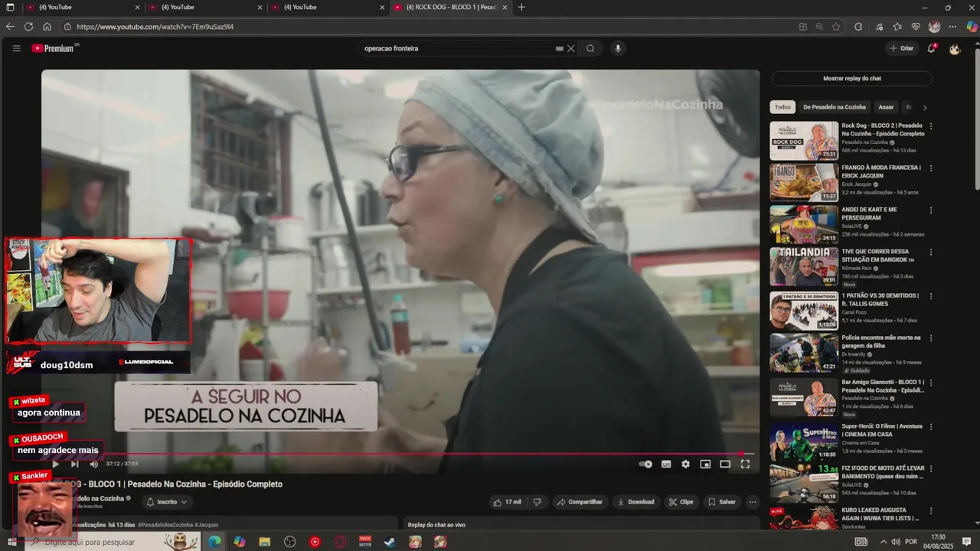Select the Todos filter chip
980x551 pixels.
782,107
